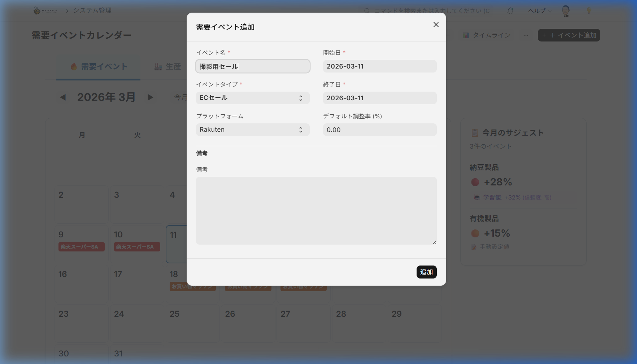The width and height of the screenshot is (644, 364).
Task: Open the イベントタイプ dropdown
Action: [252, 98]
